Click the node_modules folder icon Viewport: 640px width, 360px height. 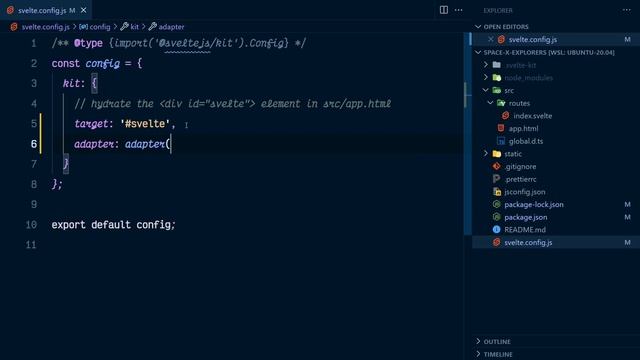coord(497,78)
